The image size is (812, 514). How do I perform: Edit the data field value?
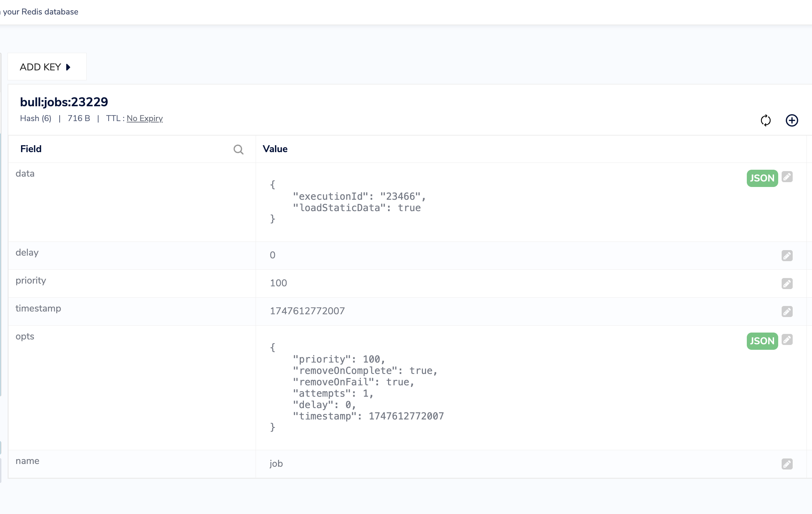pos(787,177)
